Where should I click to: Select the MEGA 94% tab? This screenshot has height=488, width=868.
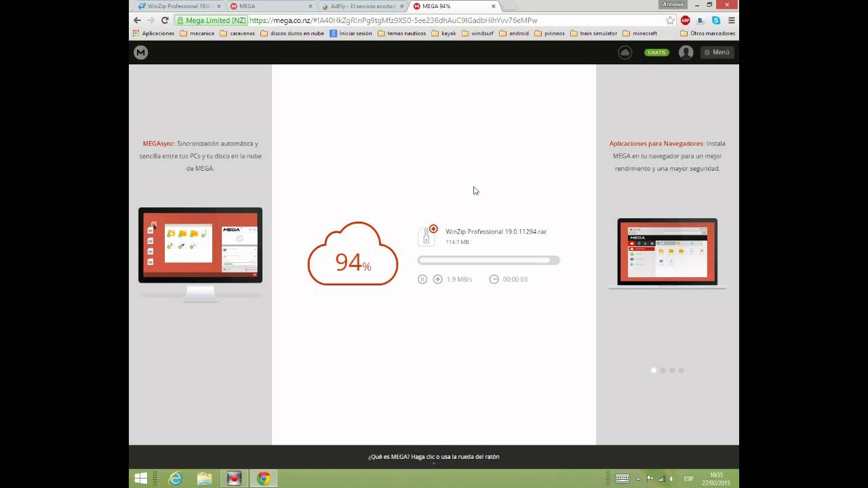click(453, 6)
